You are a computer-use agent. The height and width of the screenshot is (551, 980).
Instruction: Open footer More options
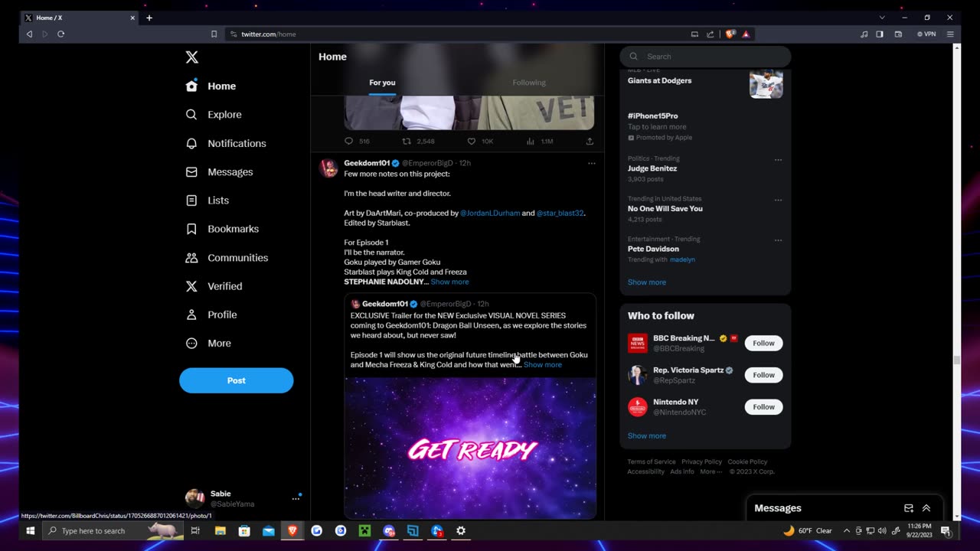[x=711, y=471]
